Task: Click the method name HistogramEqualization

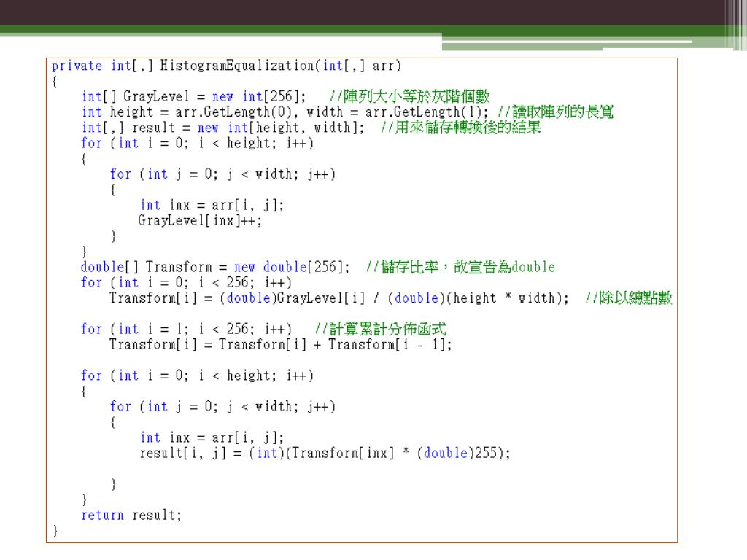Action: pos(237,65)
